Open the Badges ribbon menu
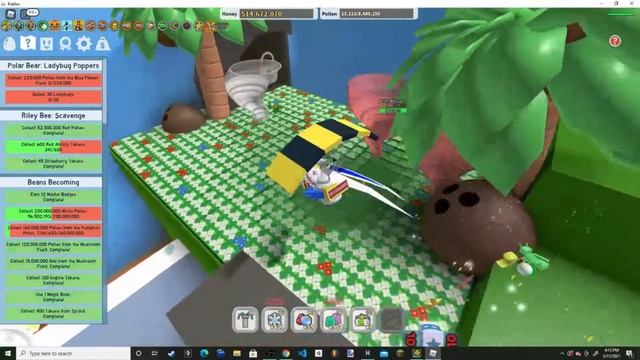Image resolution: width=640 pixels, height=360 pixels. 65,44
